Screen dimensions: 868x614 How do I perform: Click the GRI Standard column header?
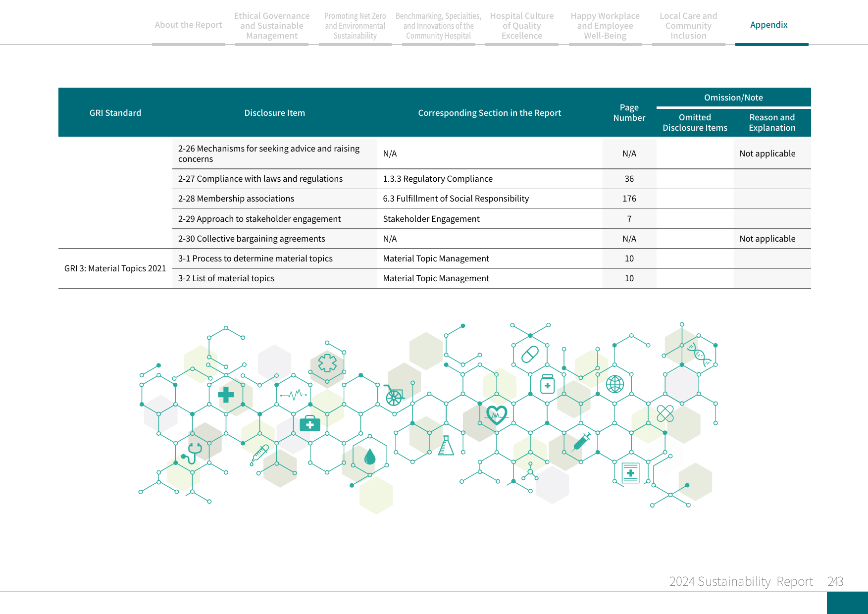tap(115, 113)
